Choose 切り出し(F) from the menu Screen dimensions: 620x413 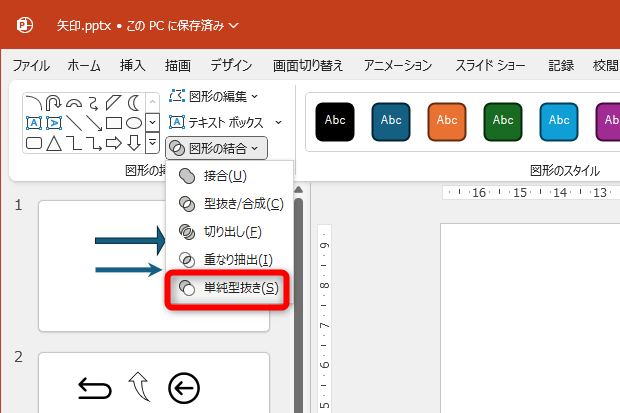click(x=229, y=232)
